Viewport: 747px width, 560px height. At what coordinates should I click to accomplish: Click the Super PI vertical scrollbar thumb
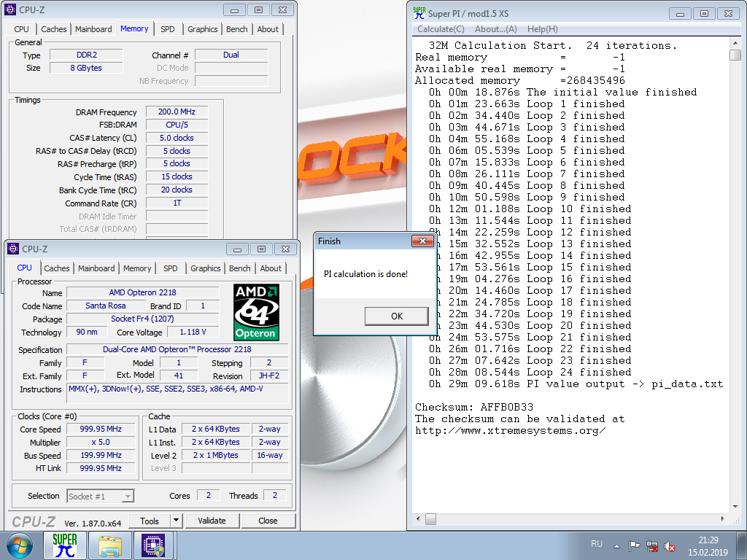[x=735, y=54]
